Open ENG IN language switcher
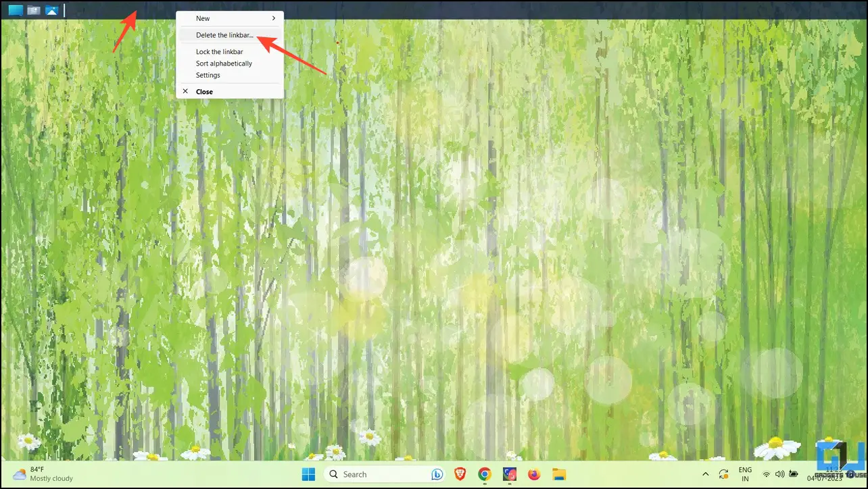Image resolution: width=868 pixels, height=489 pixels. click(745, 474)
